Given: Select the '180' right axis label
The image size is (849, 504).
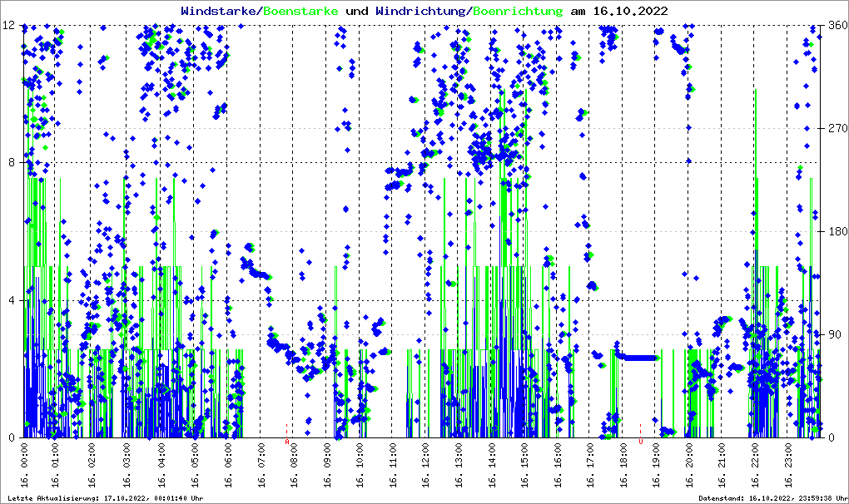Looking at the screenshot, I should (836, 232).
